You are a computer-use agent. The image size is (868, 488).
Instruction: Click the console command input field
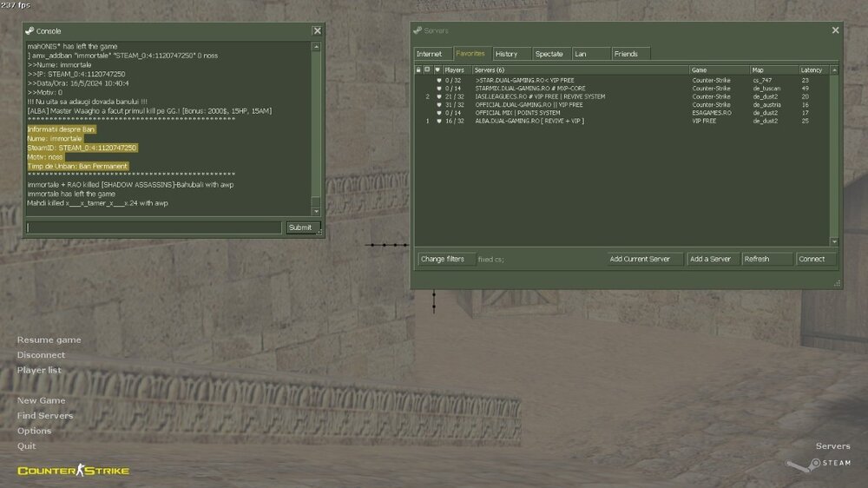[153, 228]
